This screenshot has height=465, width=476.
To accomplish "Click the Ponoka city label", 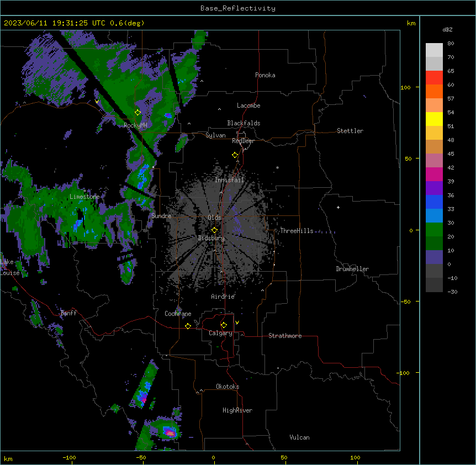I will coord(265,75).
